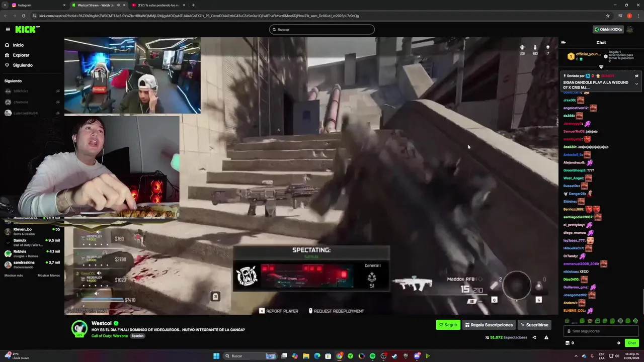Show hidden system tray icons
644x362 pixels.
[x=576, y=356]
